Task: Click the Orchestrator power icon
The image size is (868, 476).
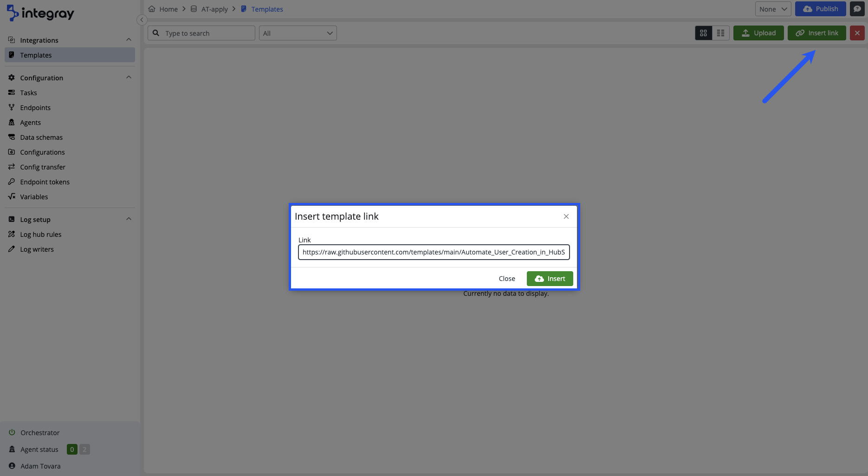Action: point(12,432)
